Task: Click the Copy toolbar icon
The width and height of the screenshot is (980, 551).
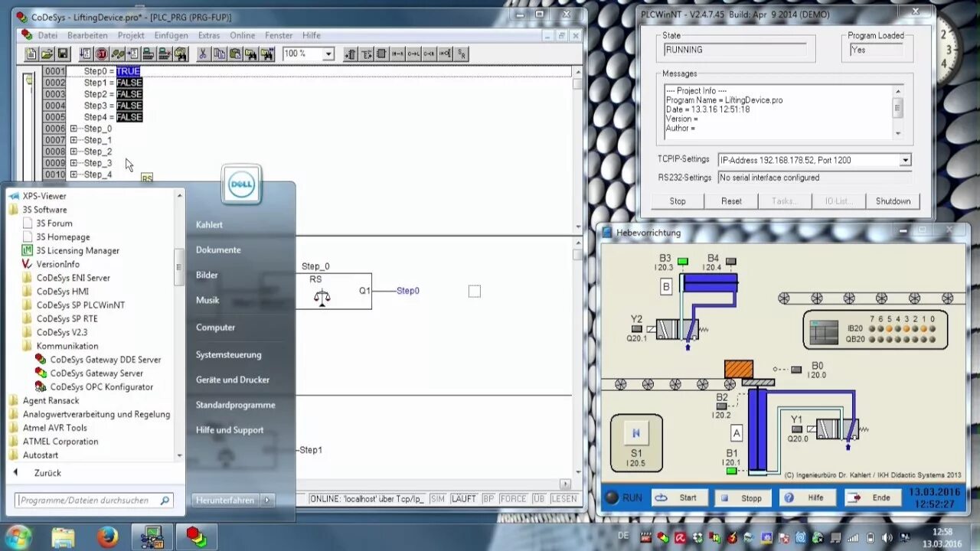Action: tap(219, 54)
